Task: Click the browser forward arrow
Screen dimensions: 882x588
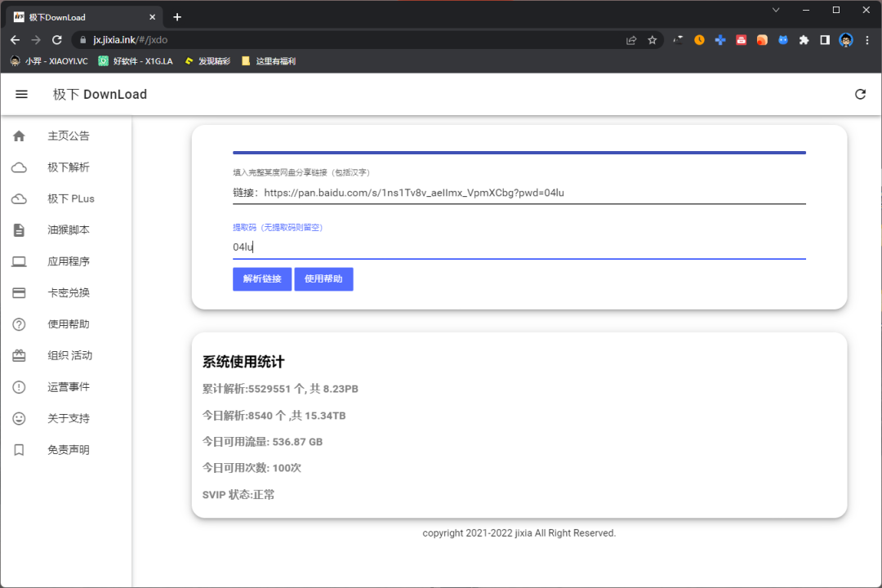Action: [x=36, y=40]
